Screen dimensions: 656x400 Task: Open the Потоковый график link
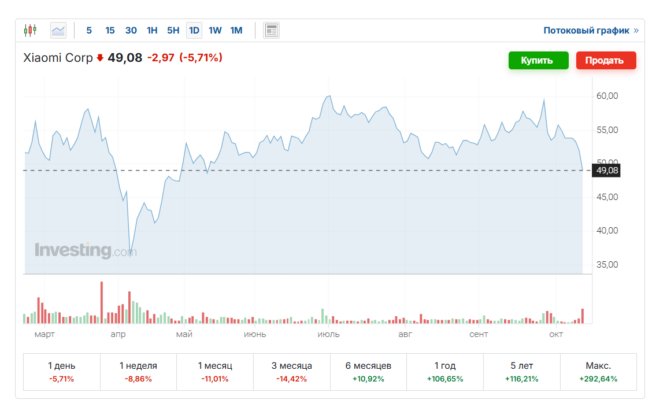590,30
